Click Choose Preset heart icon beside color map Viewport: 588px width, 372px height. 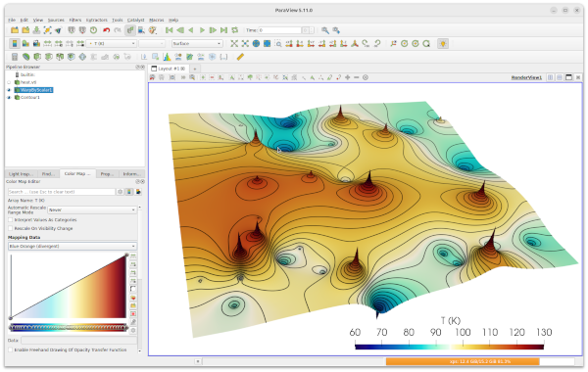133,298
